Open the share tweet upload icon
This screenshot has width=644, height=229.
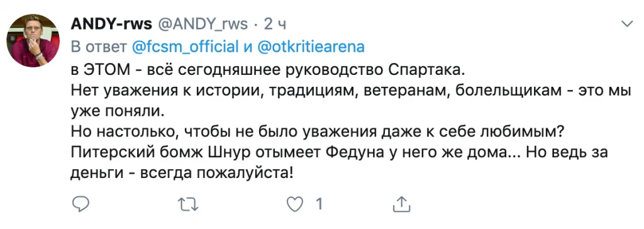[x=402, y=203]
